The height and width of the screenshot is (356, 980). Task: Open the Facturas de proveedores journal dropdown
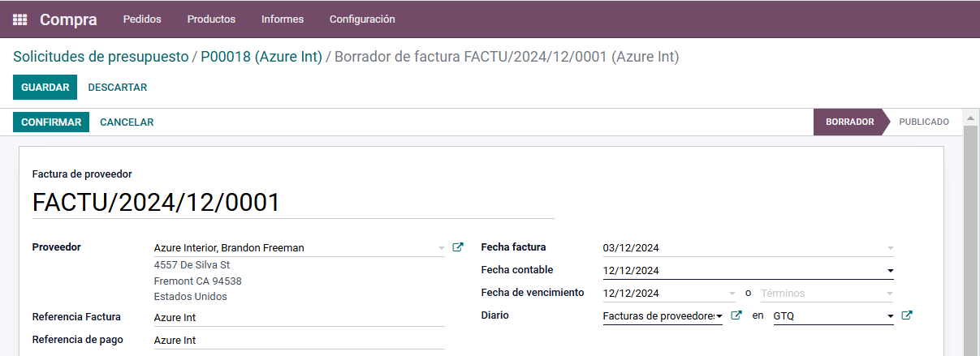click(x=719, y=316)
